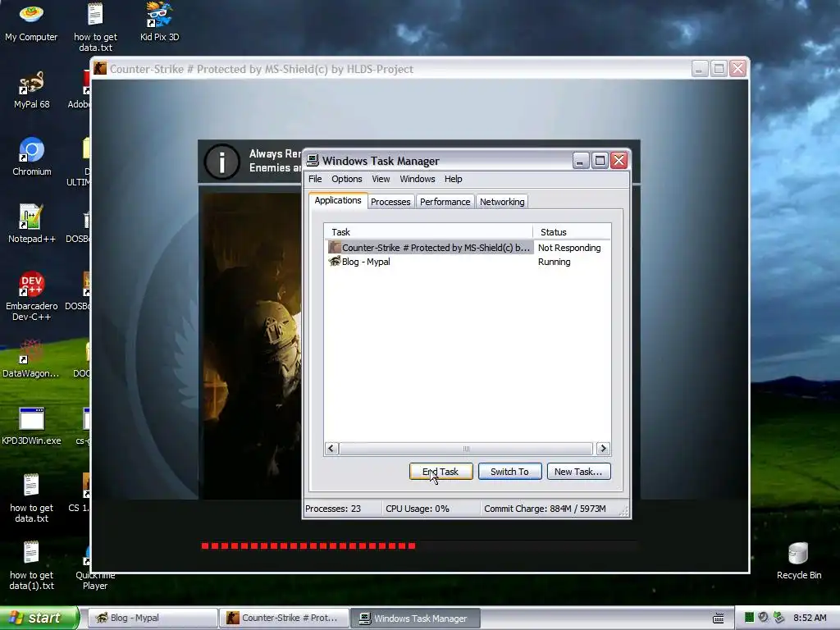
Task: Click horizontal scrollbar thumb in task list
Action: tap(466, 449)
